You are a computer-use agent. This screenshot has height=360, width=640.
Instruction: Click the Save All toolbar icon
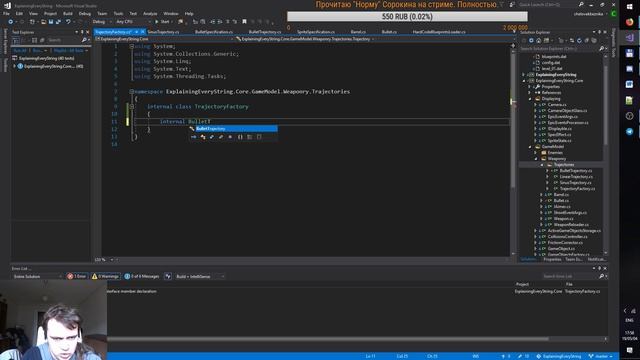[x=58, y=22]
